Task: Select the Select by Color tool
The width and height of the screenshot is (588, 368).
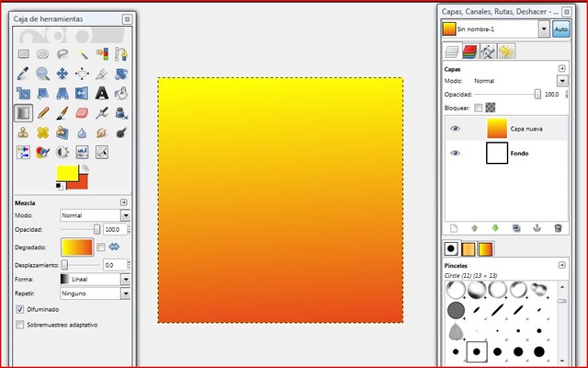Action: click(102, 53)
